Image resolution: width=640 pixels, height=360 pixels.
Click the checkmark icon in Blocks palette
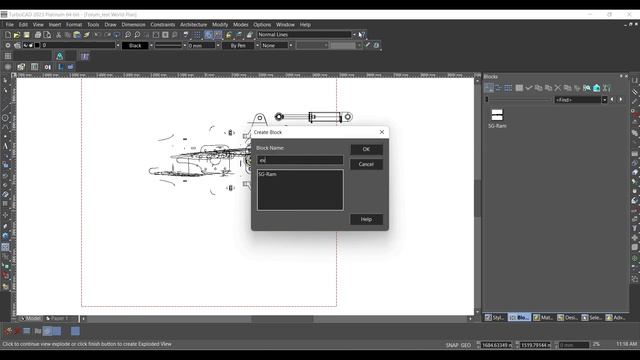(x=529, y=88)
